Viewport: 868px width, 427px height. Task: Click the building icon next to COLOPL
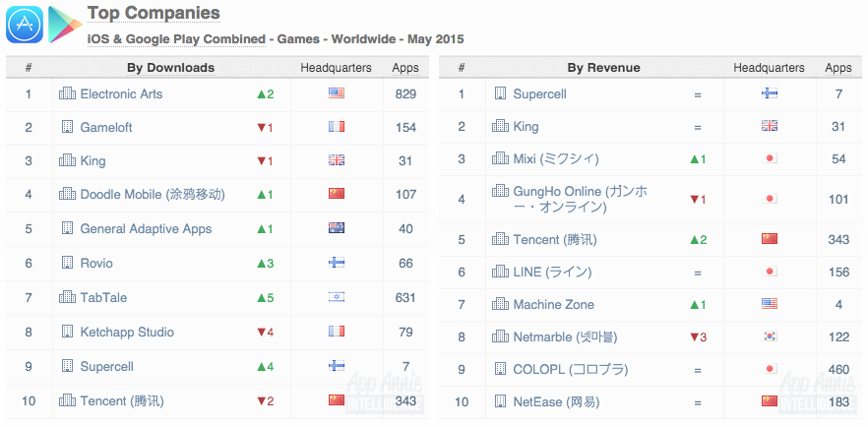coord(500,368)
